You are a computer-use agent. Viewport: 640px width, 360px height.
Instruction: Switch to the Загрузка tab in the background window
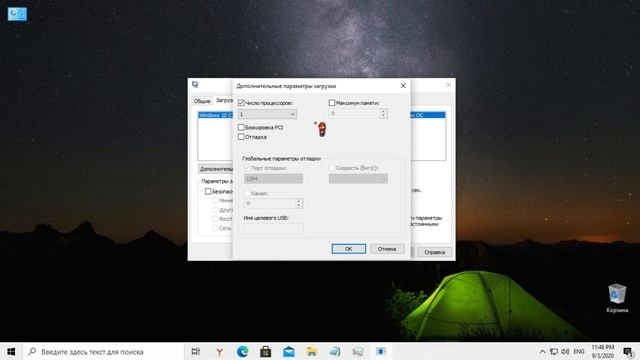click(x=224, y=100)
